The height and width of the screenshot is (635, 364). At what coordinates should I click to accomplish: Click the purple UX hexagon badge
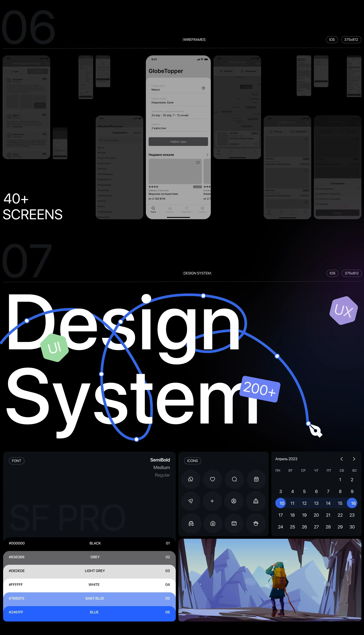(x=344, y=311)
